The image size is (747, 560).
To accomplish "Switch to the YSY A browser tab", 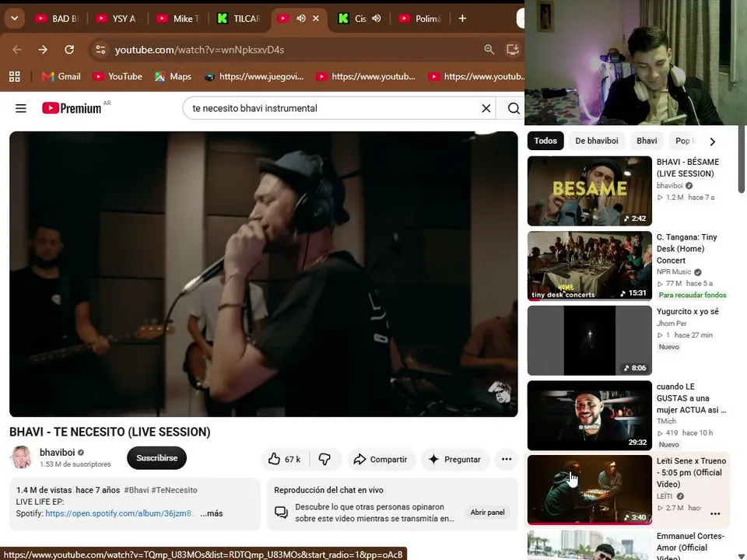I will (117, 19).
